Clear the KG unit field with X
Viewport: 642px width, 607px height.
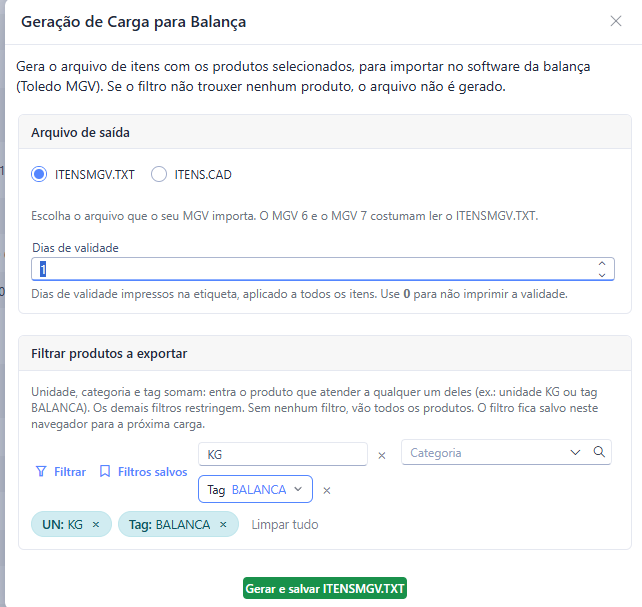point(382,455)
